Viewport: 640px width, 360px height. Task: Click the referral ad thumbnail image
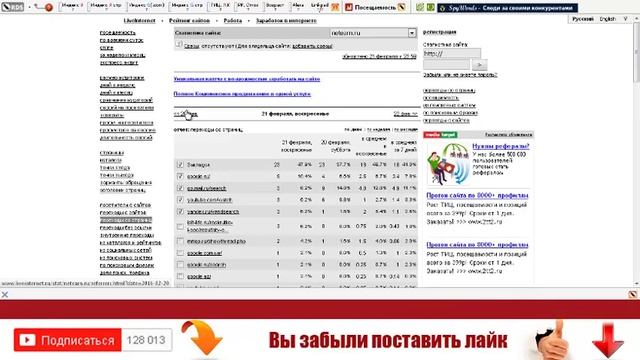448,164
